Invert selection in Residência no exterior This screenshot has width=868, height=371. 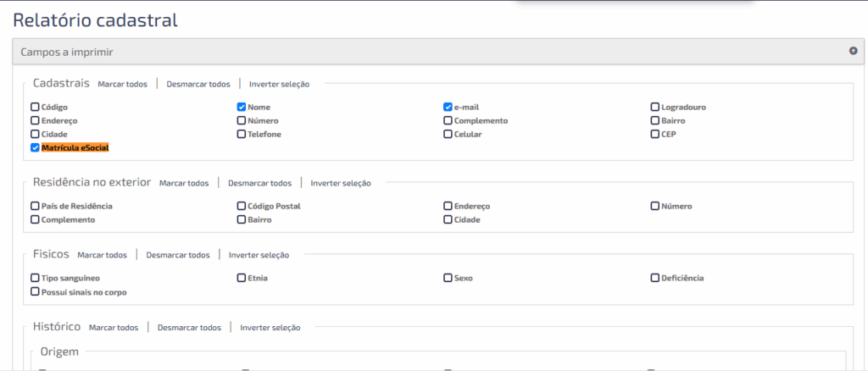coord(341,183)
